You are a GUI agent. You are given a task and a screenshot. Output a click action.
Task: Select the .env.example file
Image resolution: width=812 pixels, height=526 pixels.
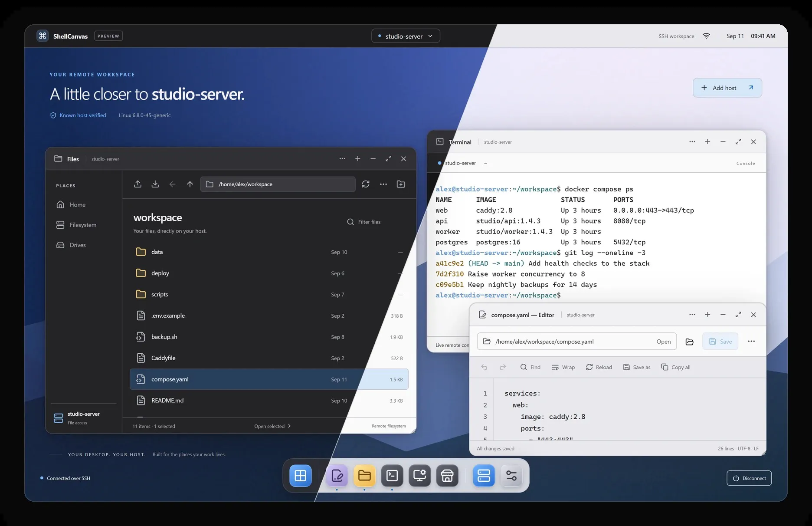tap(269, 316)
